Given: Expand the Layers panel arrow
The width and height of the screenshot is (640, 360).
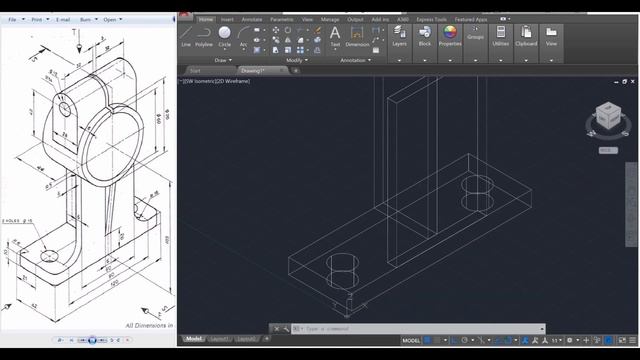Looking at the screenshot, I should point(400,60).
